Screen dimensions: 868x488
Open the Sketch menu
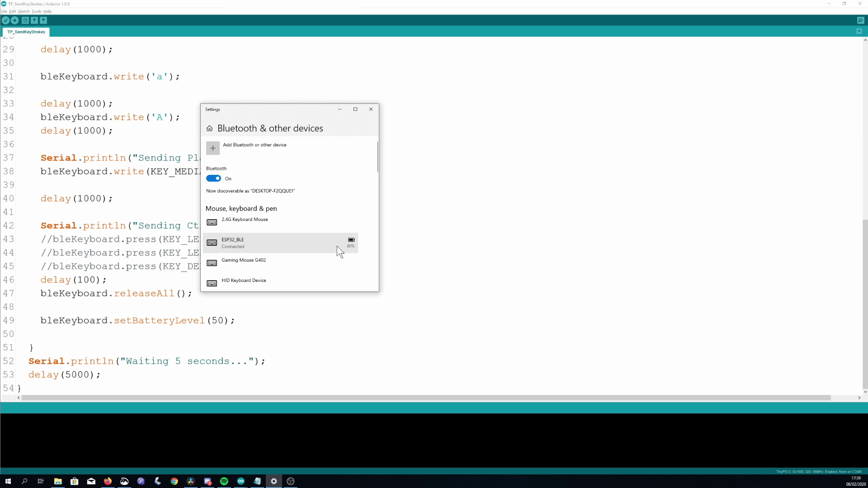tap(24, 11)
